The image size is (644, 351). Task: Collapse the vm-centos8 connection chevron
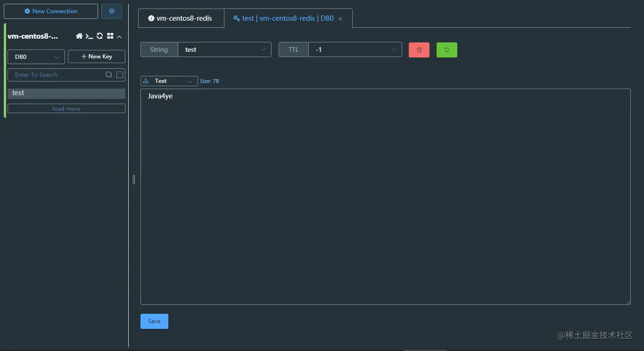point(119,36)
